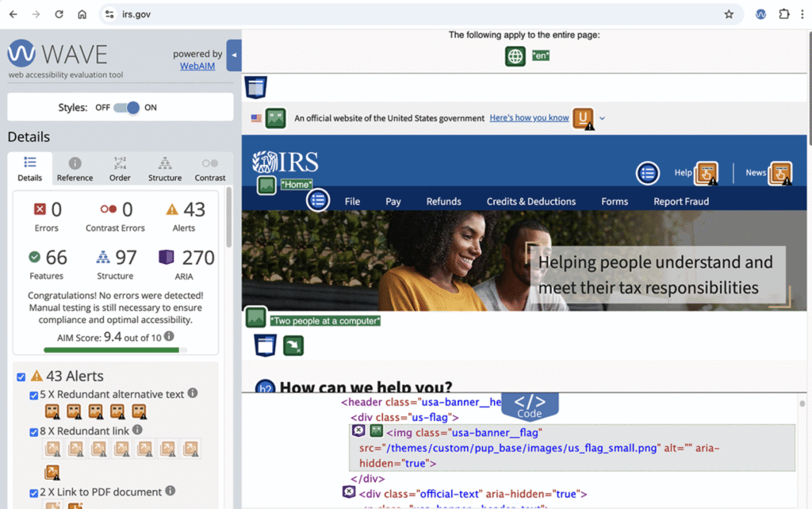Click the info icon beside Redundant link

point(137,430)
